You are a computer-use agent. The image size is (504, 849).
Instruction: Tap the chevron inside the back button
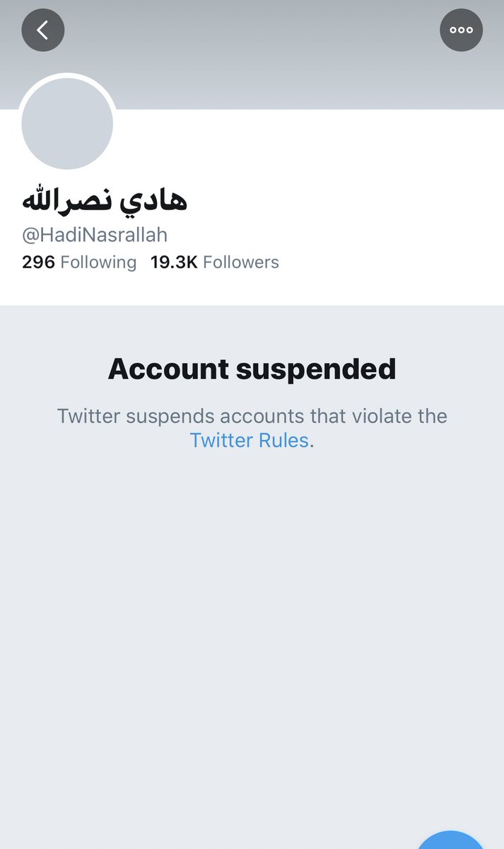coord(42,30)
